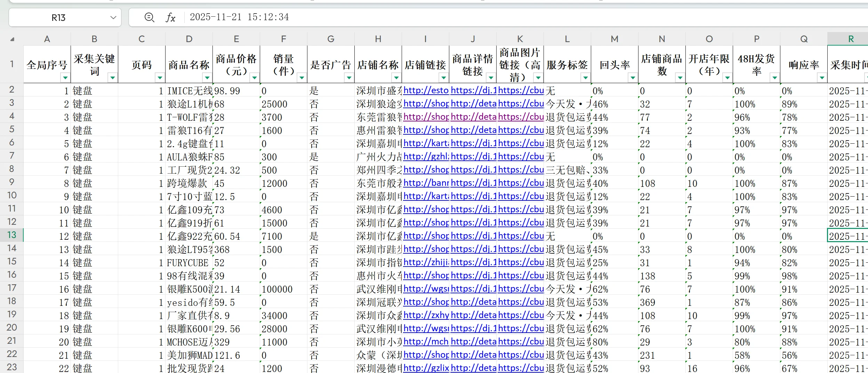Select row 13 header
The height and width of the screenshot is (373, 868).
12,235
